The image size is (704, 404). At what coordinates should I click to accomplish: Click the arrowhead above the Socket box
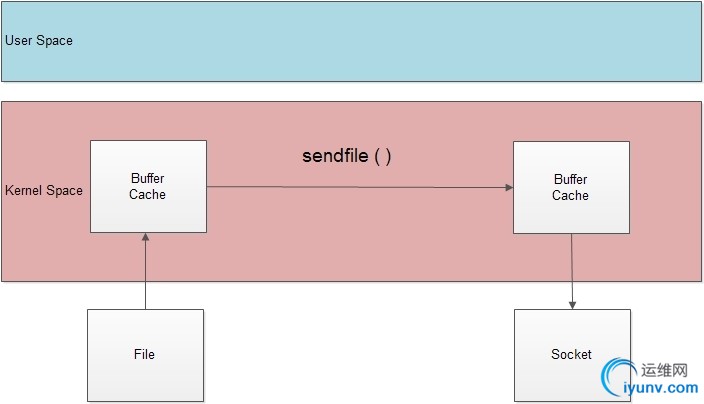(x=572, y=305)
